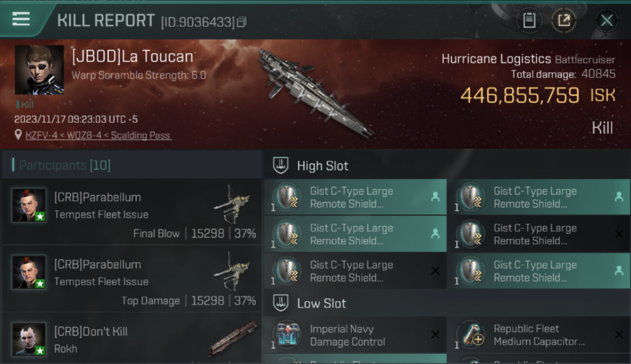Click the location pin icon
The image size is (631, 364).
(18, 135)
